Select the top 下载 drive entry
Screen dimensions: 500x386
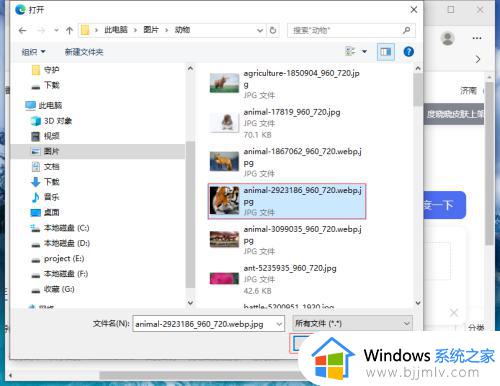pos(45,85)
